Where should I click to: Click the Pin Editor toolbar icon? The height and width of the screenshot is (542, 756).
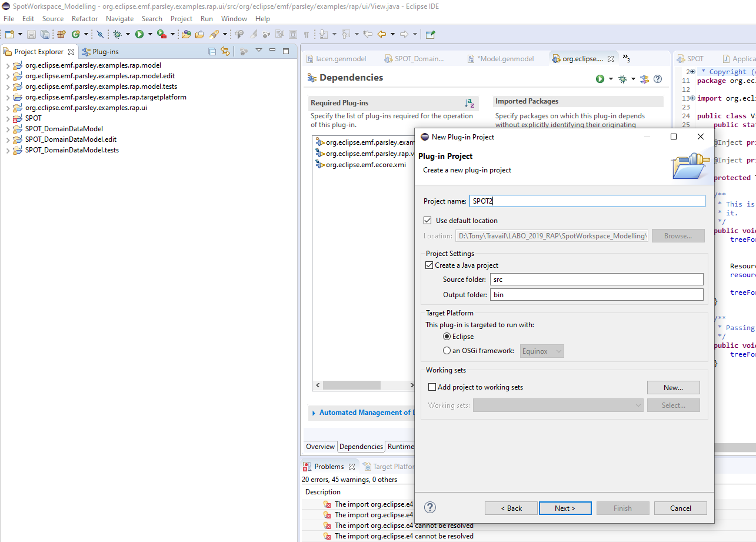click(x=430, y=34)
